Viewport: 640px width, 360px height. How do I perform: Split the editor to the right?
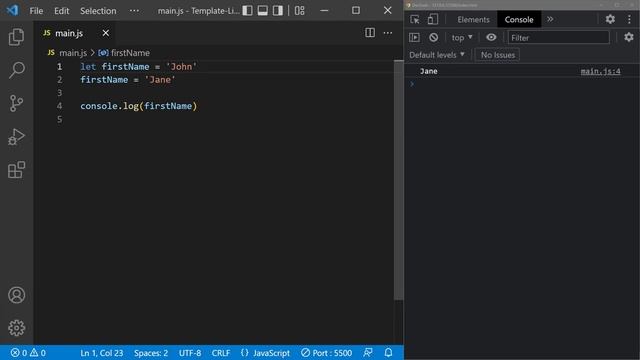click(x=370, y=33)
